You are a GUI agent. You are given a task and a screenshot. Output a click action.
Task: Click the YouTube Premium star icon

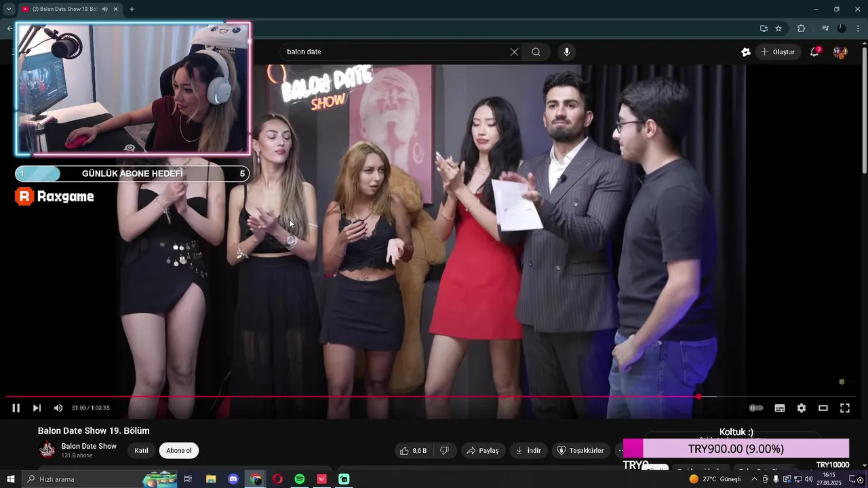[746, 52]
